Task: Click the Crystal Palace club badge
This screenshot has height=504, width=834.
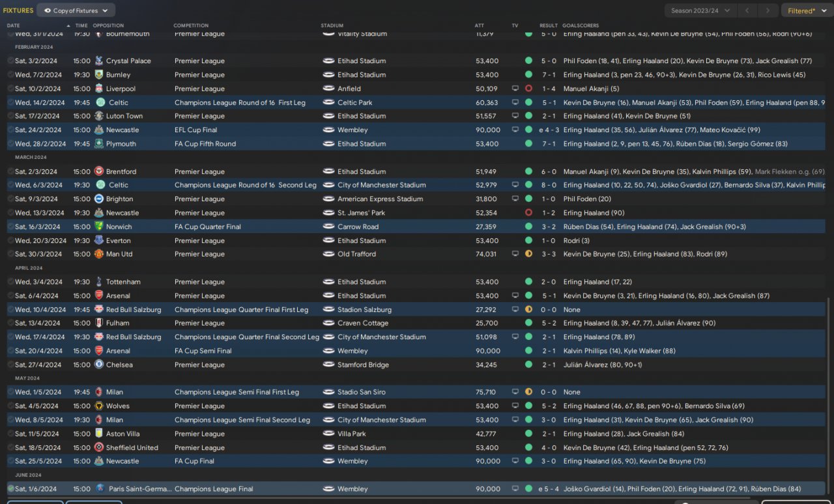Action: click(x=99, y=61)
